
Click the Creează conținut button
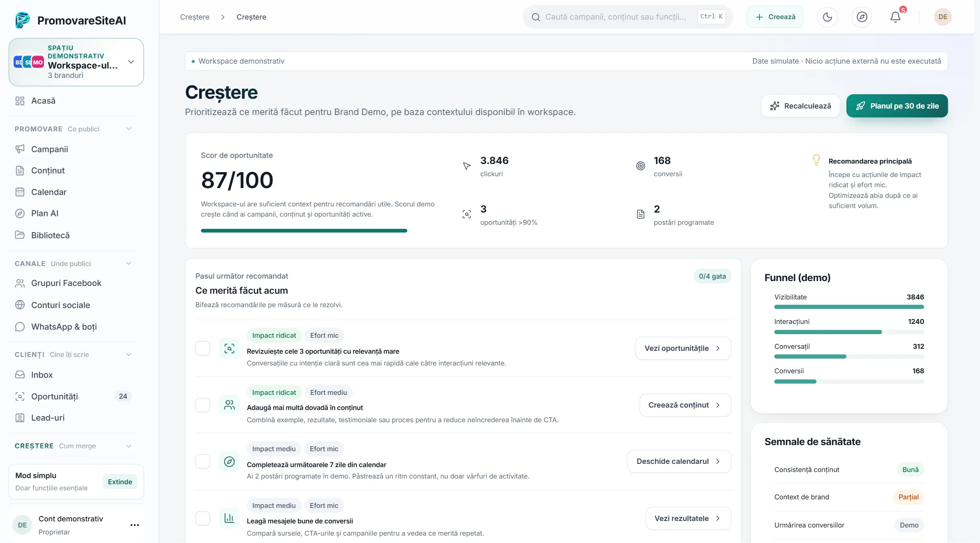pos(685,405)
